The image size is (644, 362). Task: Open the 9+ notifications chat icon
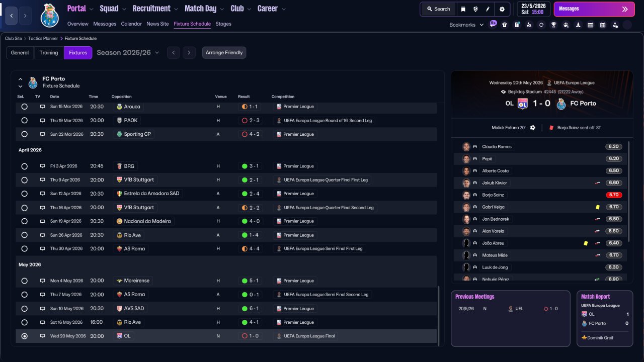tap(493, 24)
